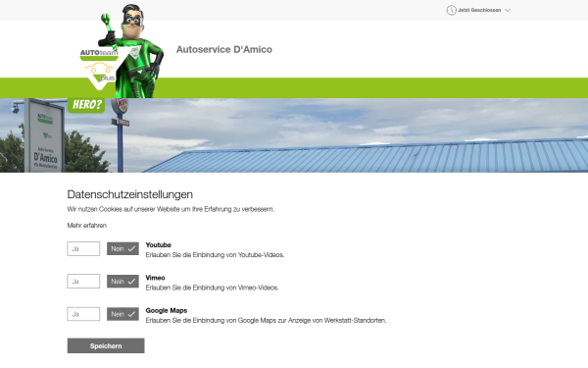
Task: Select Nein for Vimeo embedding
Action: point(122,282)
